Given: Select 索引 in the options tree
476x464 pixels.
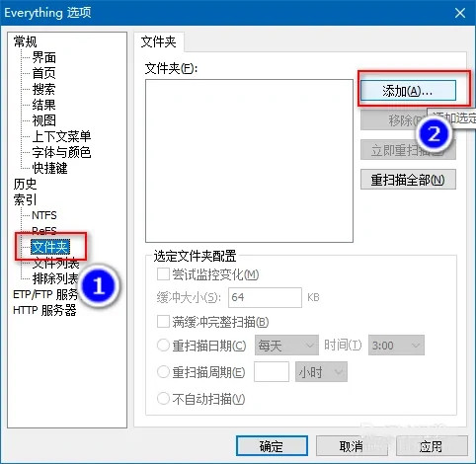Looking at the screenshot, I should 25,199.
